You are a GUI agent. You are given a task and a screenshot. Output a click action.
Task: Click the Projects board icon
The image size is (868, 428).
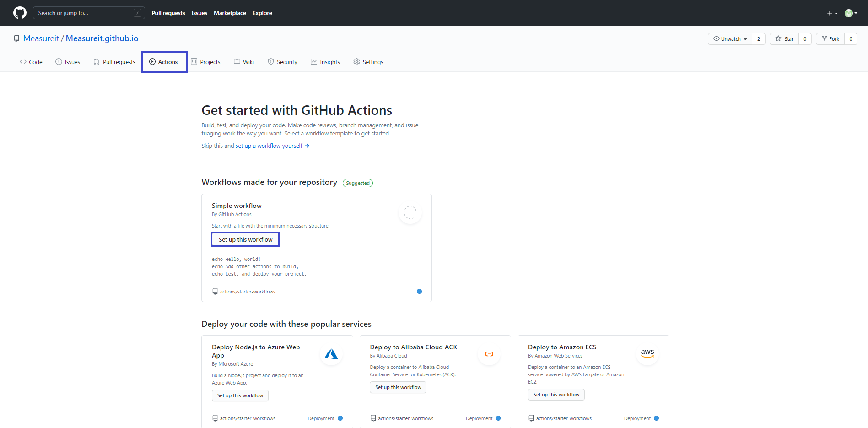[x=194, y=62]
